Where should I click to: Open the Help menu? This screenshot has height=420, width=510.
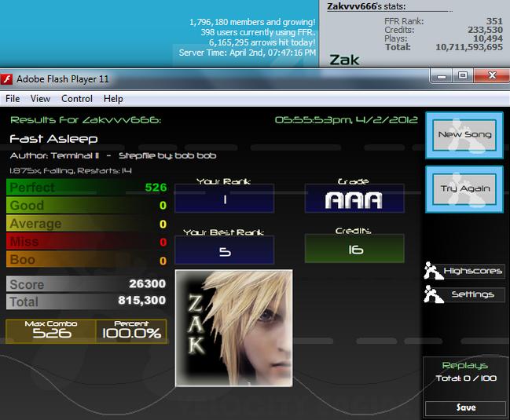click(x=113, y=98)
